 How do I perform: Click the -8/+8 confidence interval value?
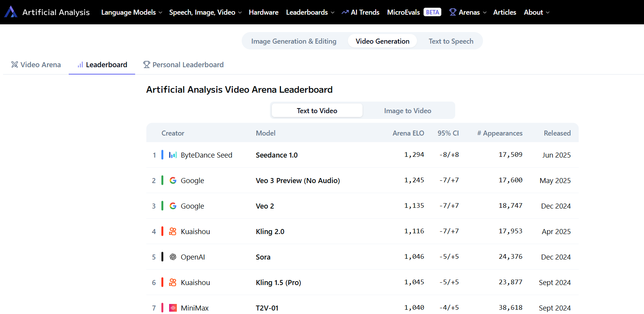(x=449, y=155)
